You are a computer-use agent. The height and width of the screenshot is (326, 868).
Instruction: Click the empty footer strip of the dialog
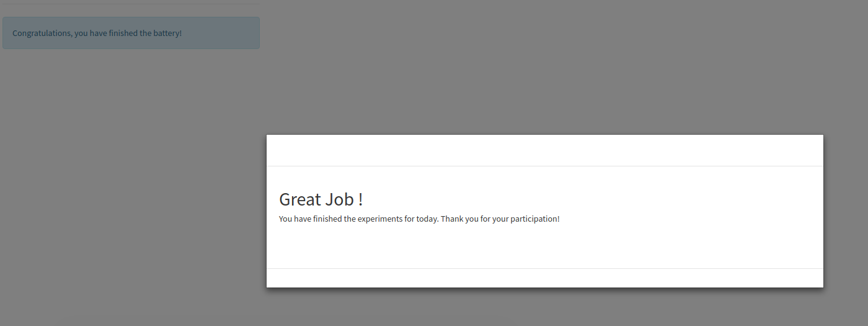click(545, 278)
